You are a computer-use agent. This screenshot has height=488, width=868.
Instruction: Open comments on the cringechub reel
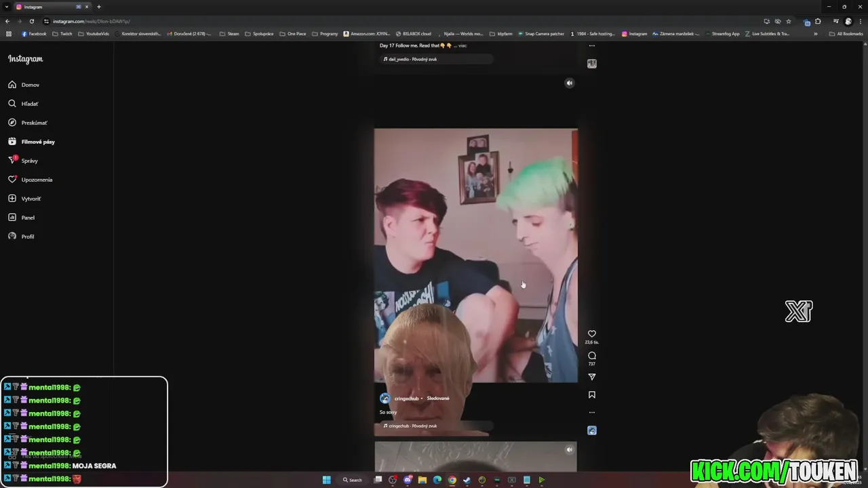(x=592, y=355)
